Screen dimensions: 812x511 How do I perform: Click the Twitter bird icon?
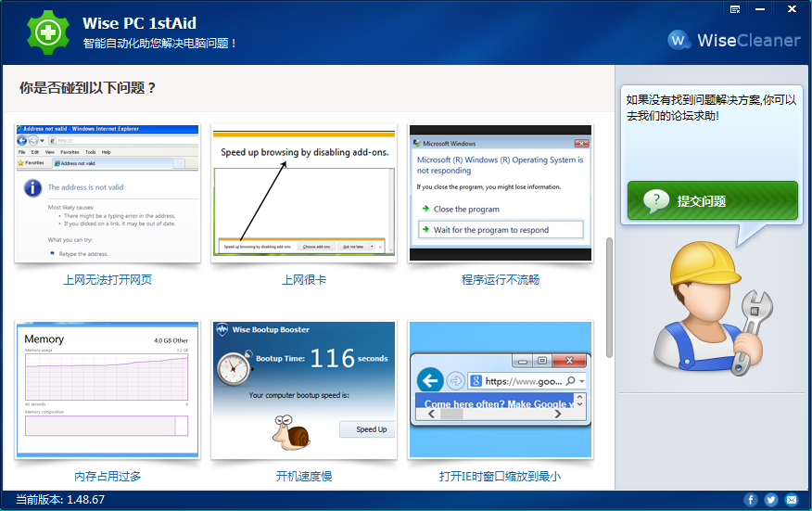click(x=771, y=500)
